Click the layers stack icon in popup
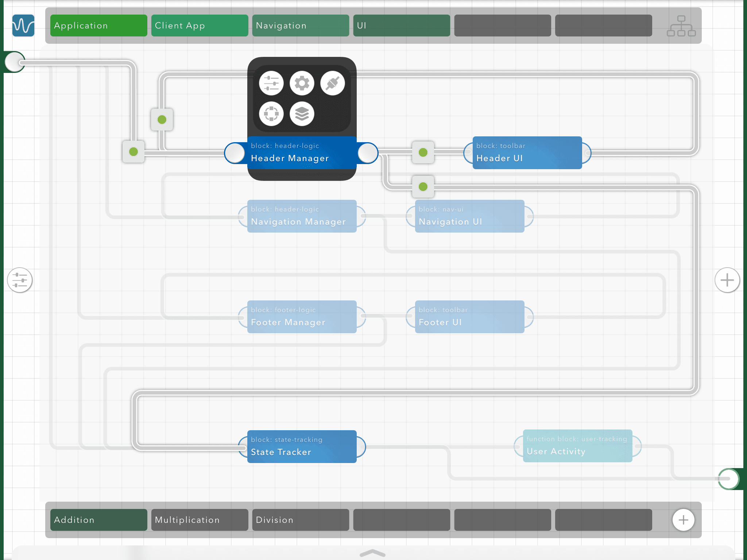Screen dimensions: 747x560 tap(302, 114)
